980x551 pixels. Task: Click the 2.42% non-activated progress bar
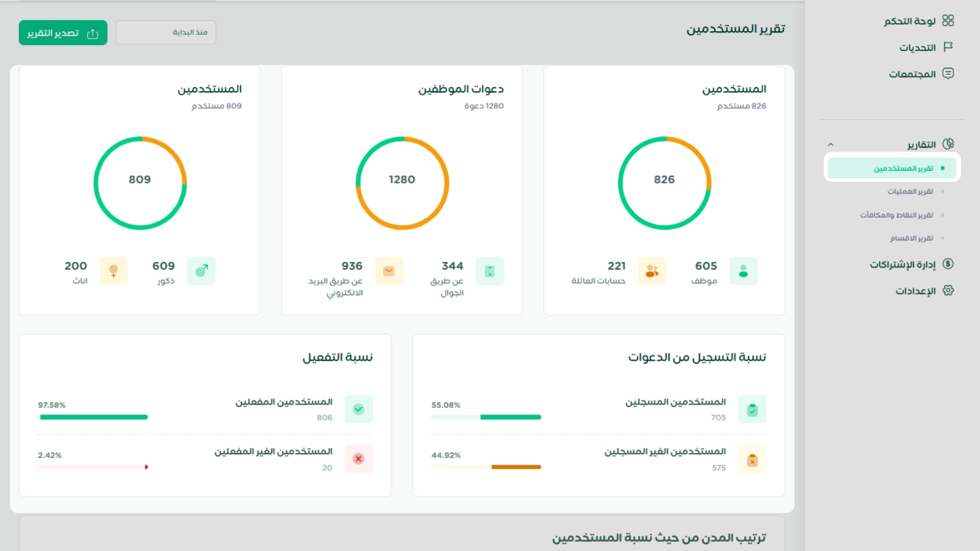[93, 467]
